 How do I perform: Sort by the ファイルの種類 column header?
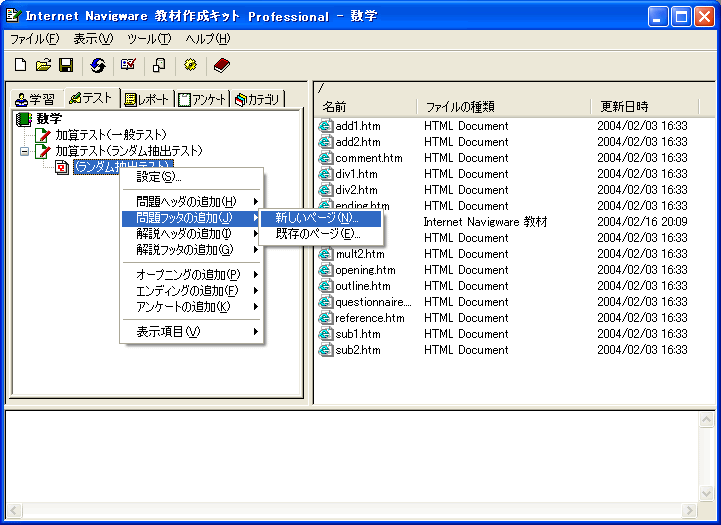click(x=504, y=107)
